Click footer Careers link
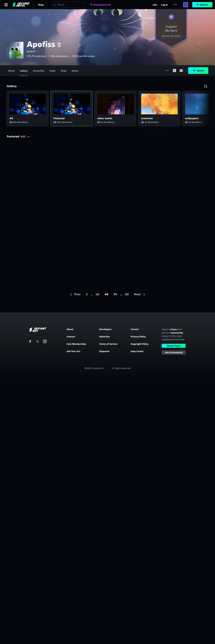Screen dimensions: 215x644 (135, 329)
